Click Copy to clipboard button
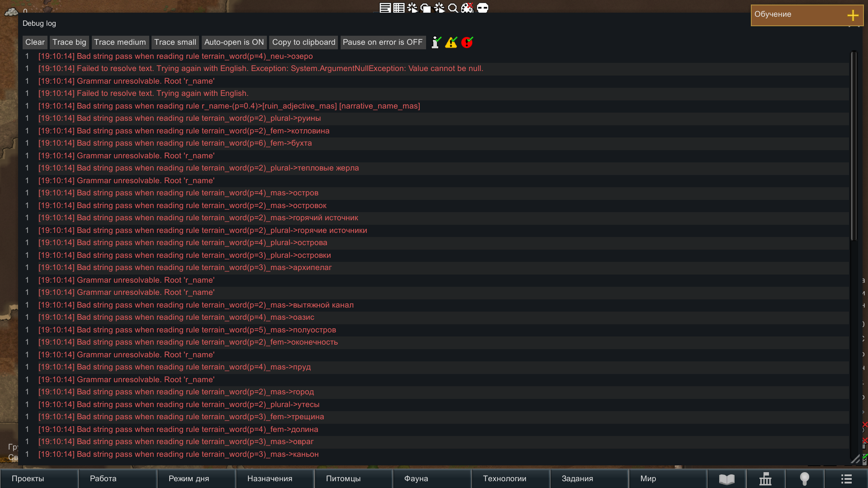 (x=304, y=42)
